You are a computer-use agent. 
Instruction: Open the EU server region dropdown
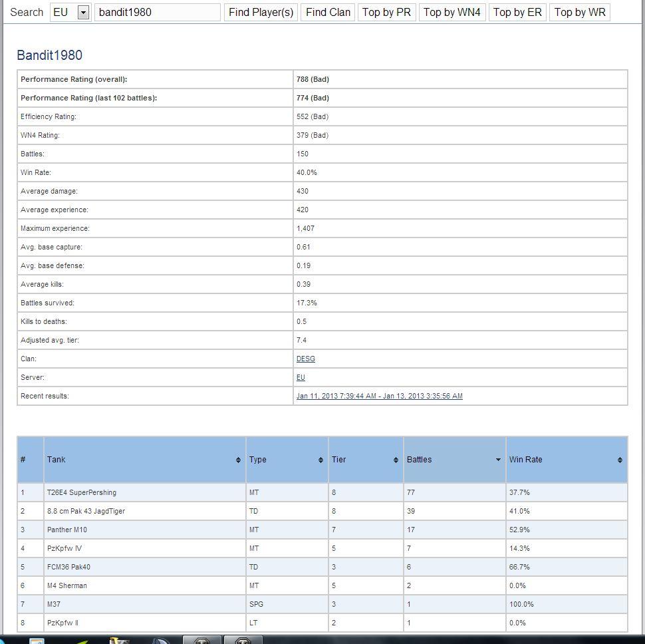point(70,13)
